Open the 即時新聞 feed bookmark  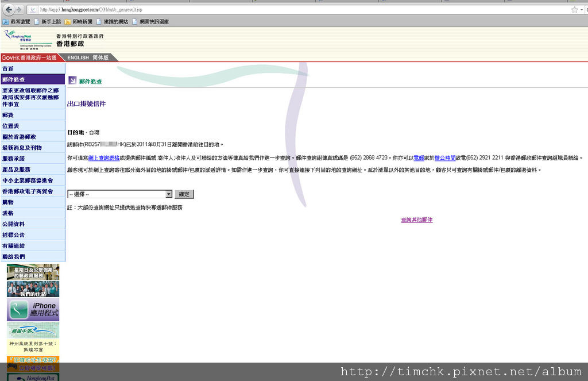79,22
